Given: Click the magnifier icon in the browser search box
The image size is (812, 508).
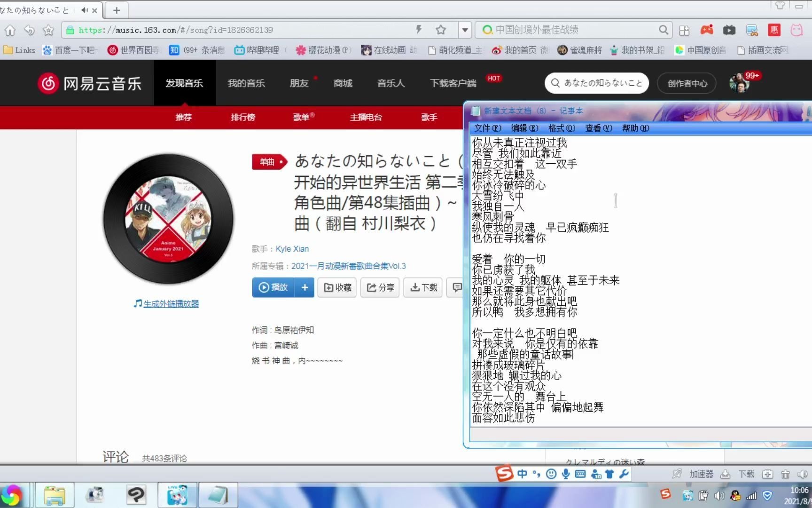Looking at the screenshot, I should pos(663,30).
